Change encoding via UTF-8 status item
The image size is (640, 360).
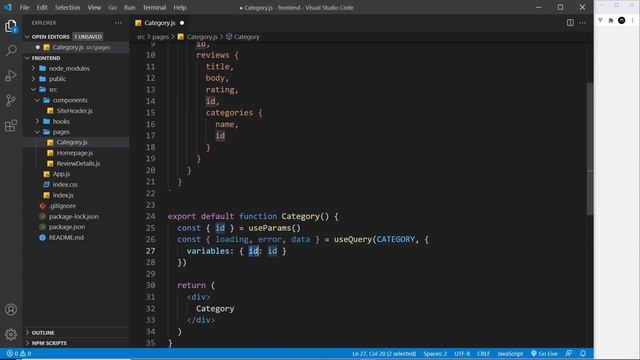[462, 353]
